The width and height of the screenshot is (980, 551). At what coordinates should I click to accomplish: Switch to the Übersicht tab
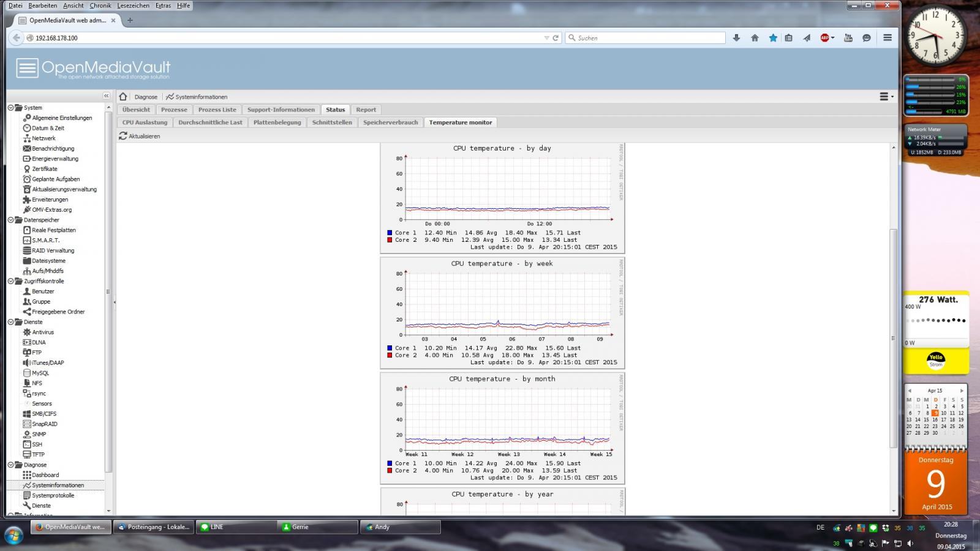pyautogui.click(x=136, y=110)
